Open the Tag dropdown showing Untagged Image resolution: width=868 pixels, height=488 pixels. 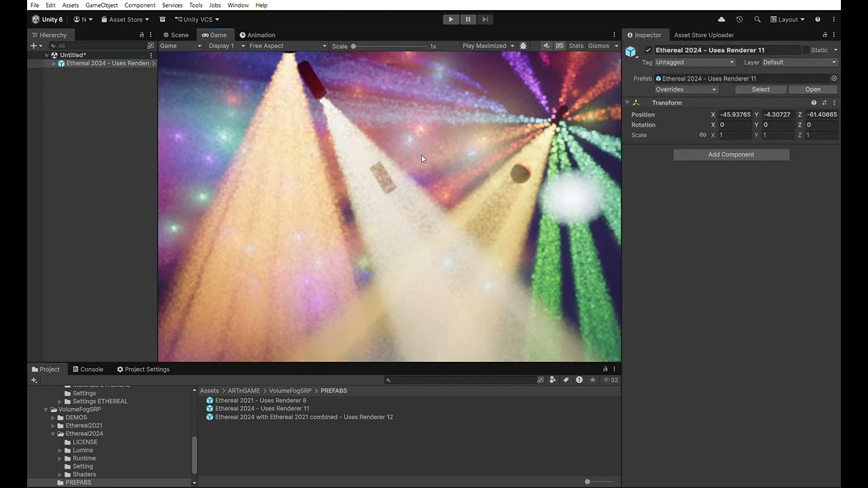[695, 62]
